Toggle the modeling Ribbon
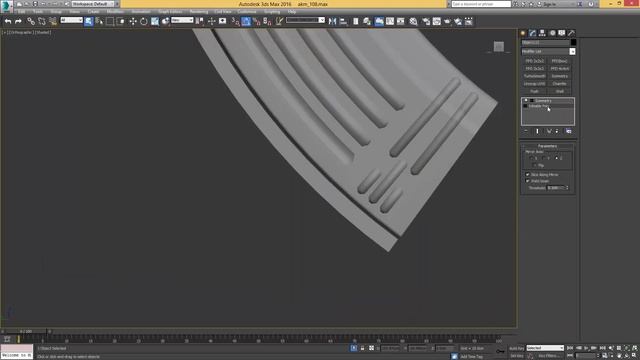The height and width of the screenshot is (360, 640). pyautogui.click(x=379, y=21)
